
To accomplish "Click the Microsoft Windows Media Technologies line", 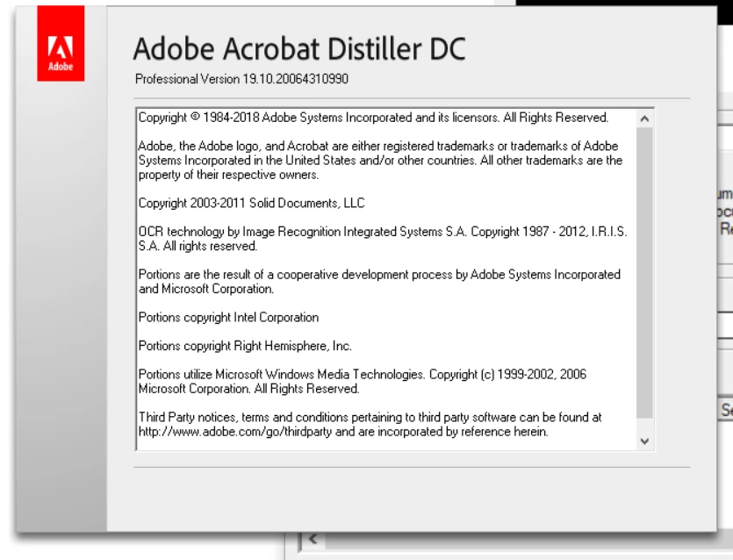I will (x=363, y=382).
